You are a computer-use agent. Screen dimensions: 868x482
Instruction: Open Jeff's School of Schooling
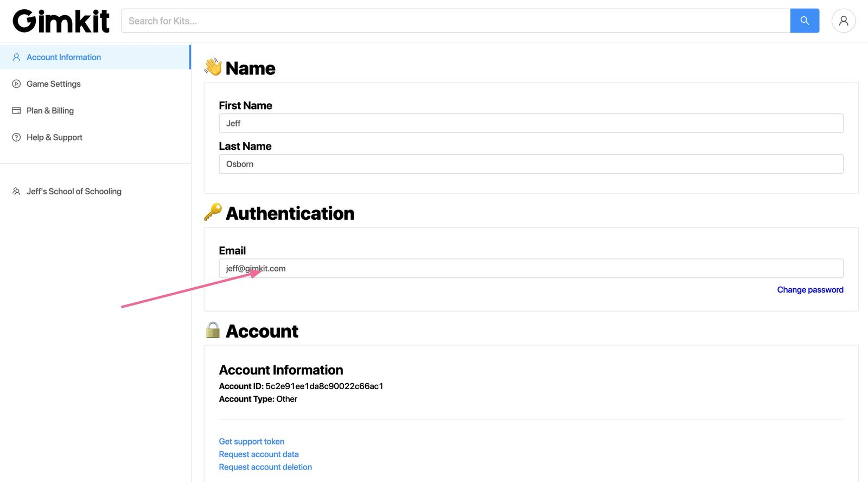(x=95, y=191)
